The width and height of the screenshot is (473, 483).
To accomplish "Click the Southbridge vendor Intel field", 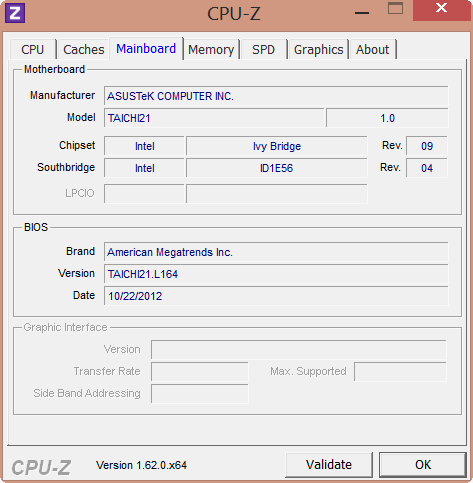I will (144, 168).
